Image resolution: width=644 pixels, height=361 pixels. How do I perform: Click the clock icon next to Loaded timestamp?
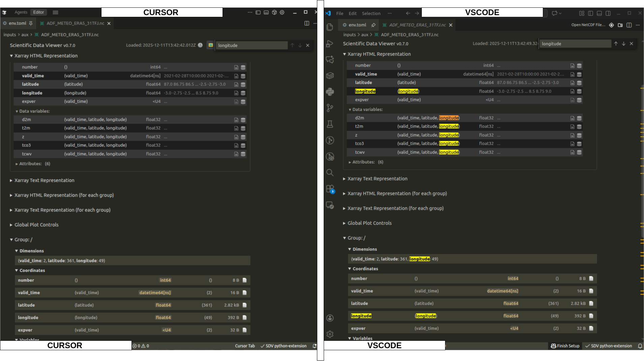[x=201, y=45]
